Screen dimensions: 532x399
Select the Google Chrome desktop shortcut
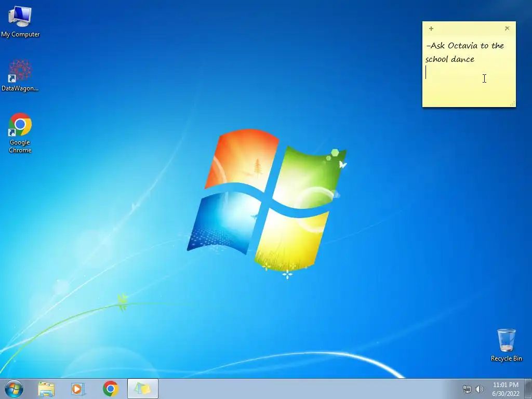click(20, 132)
